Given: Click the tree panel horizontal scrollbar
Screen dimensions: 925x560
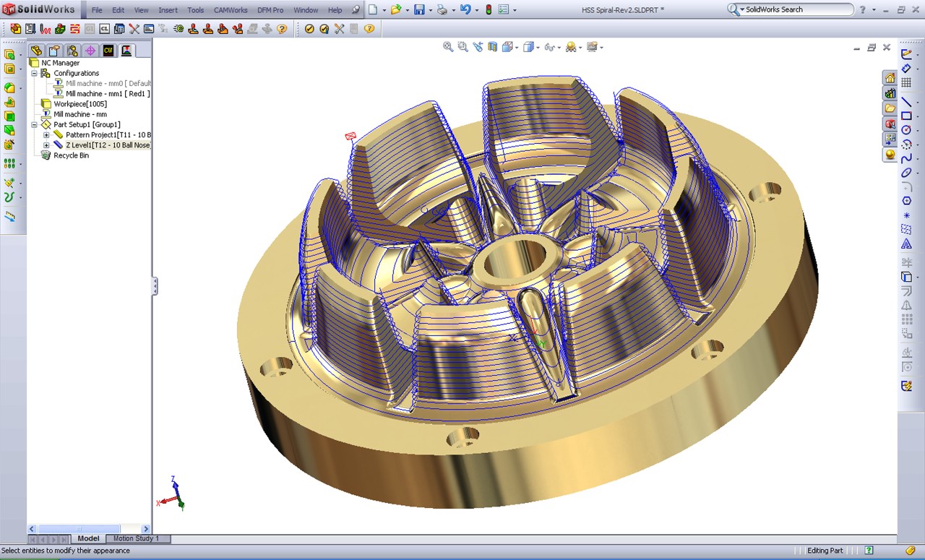Looking at the screenshot, I should pos(79,529).
